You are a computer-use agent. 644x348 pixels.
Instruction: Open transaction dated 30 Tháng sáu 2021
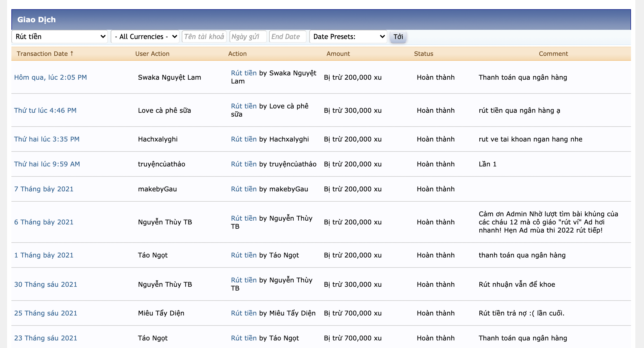46,285
